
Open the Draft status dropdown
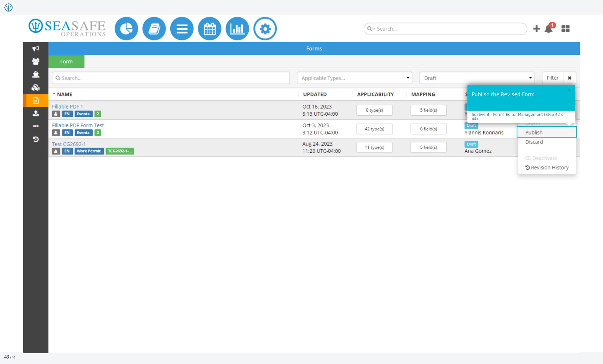pos(477,78)
